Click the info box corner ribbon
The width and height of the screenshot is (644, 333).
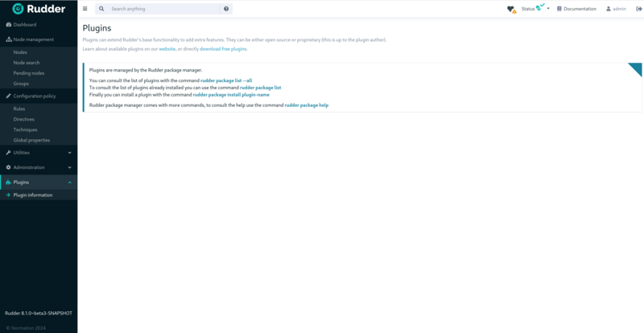tap(637, 68)
